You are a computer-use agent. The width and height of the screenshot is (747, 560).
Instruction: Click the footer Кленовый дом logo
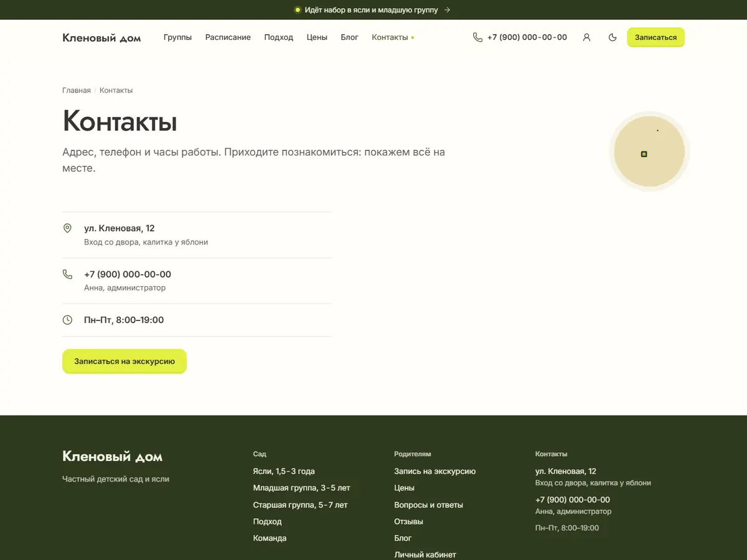[x=112, y=457]
